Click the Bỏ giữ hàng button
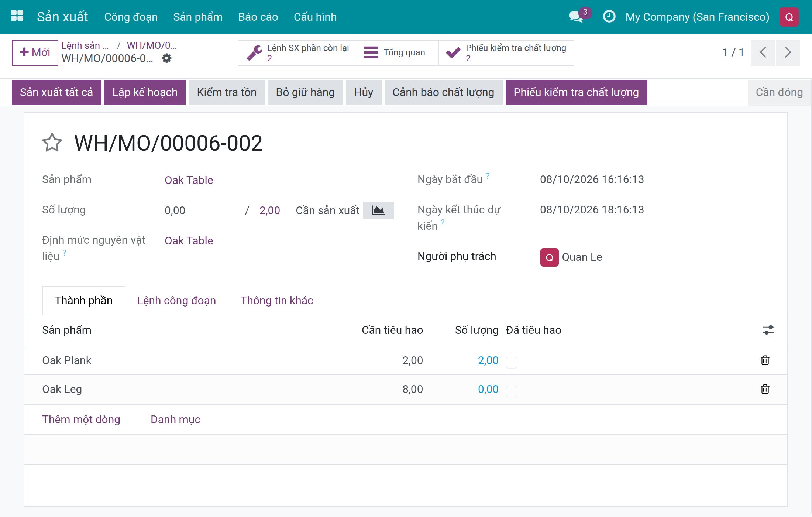This screenshot has width=812, height=517. 305,92
